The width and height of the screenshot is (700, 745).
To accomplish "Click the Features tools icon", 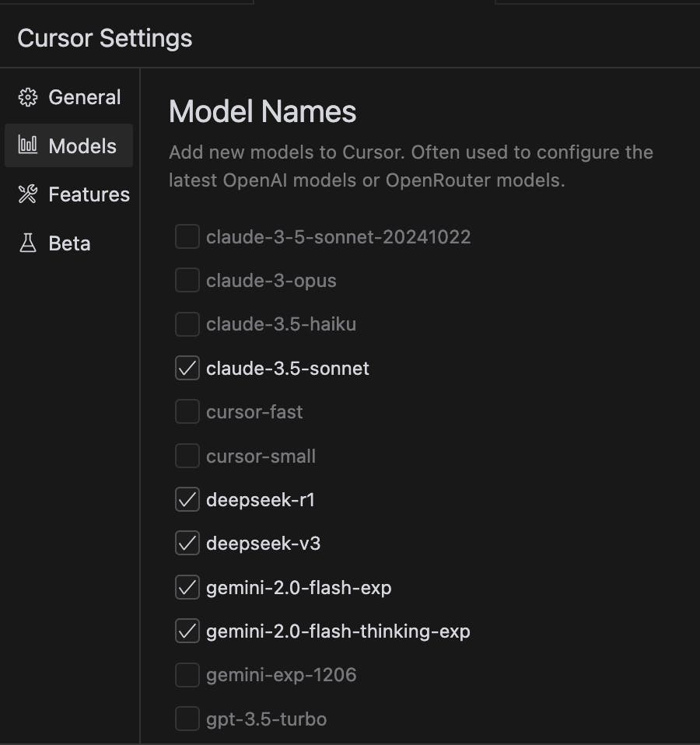I will (28, 194).
